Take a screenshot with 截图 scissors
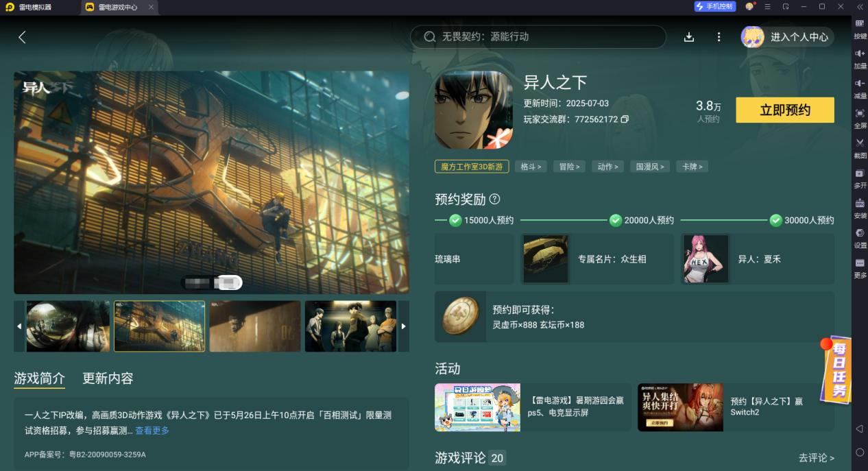 pos(860,148)
